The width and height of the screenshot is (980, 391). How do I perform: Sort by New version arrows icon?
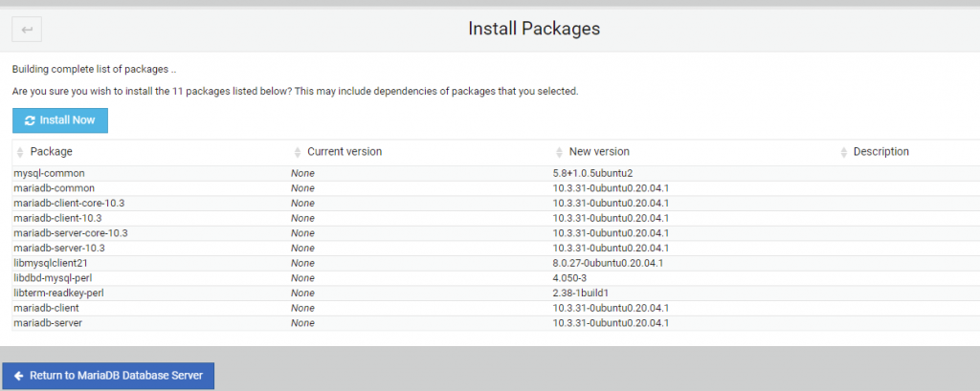pyautogui.click(x=559, y=153)
